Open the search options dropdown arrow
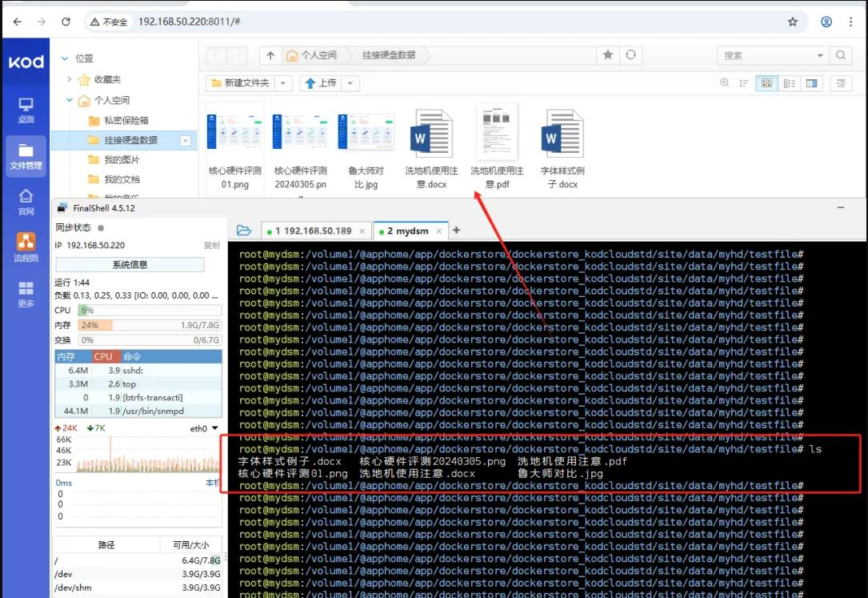This screenshot has width=868, height=598. tap(820, 55)
